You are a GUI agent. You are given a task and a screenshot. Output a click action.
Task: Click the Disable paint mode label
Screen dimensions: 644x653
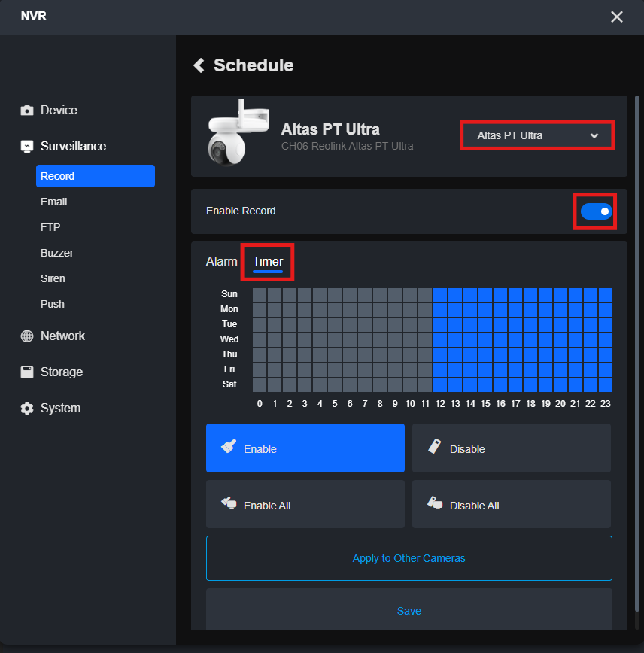[x=467, y=449]
